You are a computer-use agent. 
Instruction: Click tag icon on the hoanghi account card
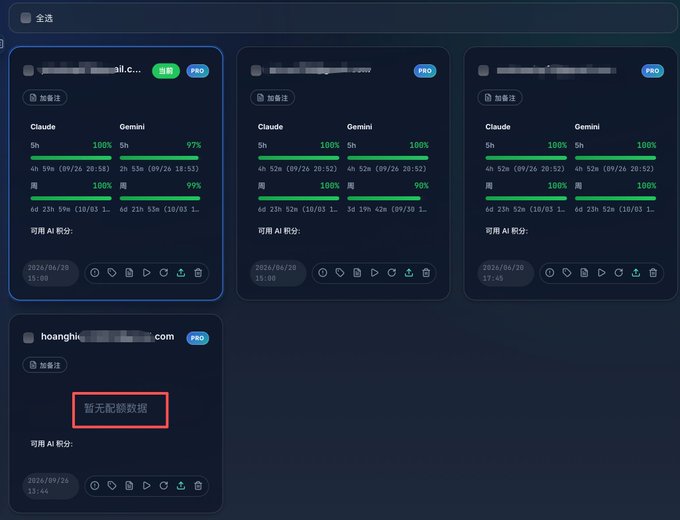click(x=112, y=486)
